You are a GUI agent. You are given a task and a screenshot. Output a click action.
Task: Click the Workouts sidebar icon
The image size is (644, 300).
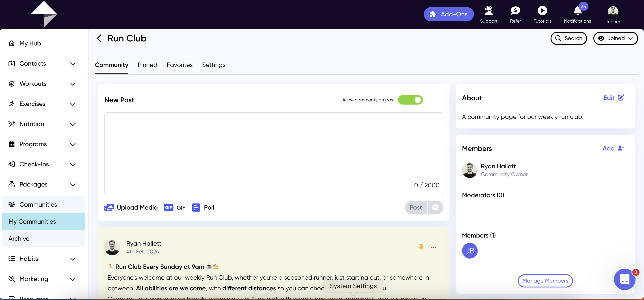11,84
